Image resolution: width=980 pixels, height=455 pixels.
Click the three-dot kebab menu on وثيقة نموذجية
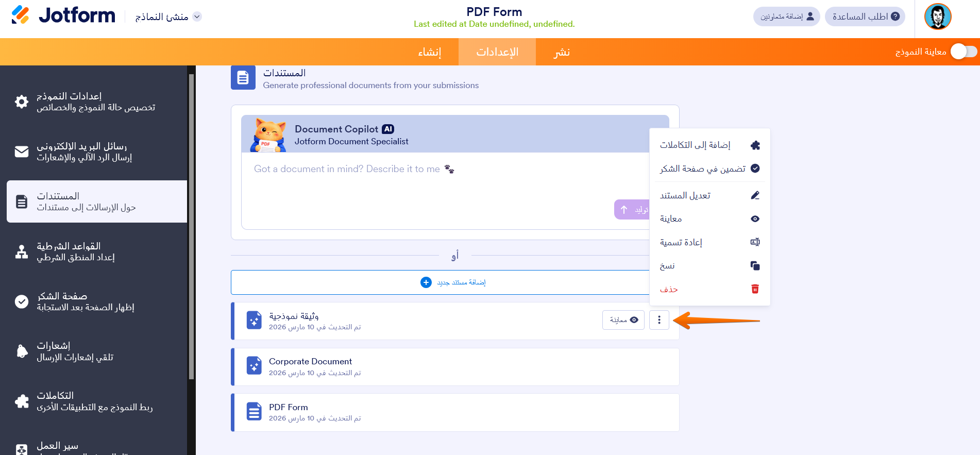(659, 320)
